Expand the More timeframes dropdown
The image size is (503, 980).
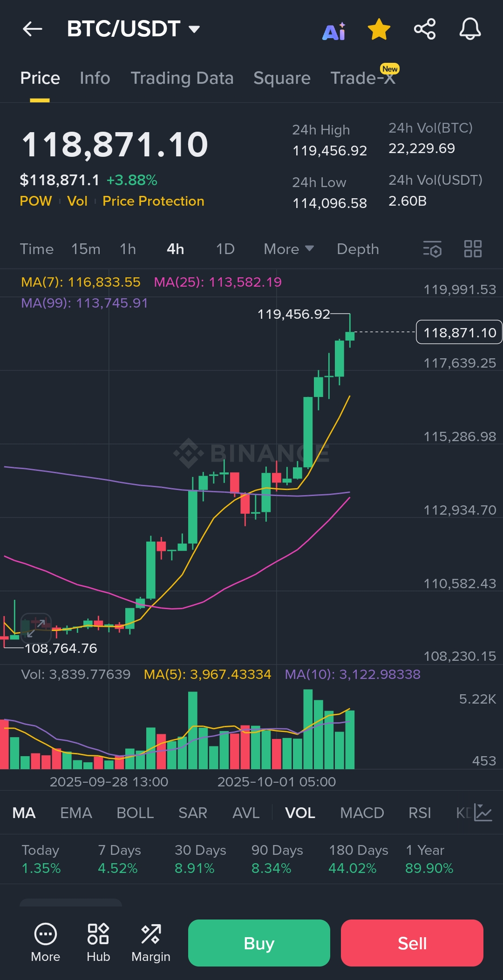pyautogui.click(x=288, y=249)
